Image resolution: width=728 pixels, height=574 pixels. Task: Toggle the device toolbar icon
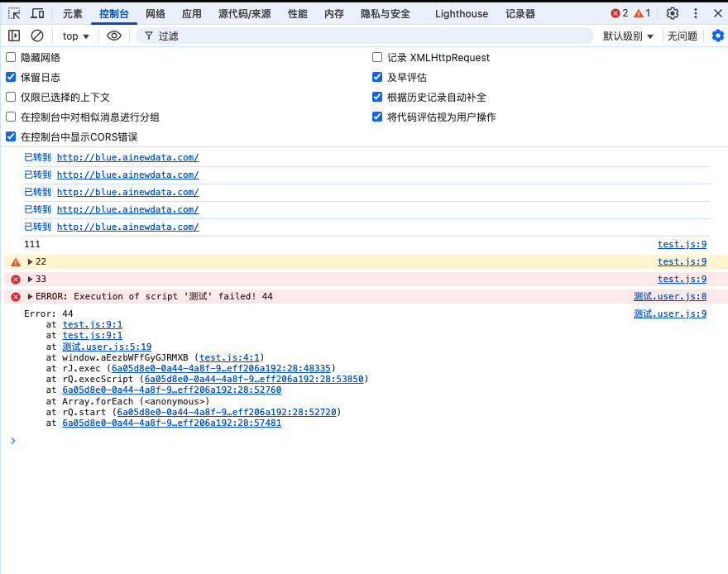pyautogui.click(x=38, y=13)
